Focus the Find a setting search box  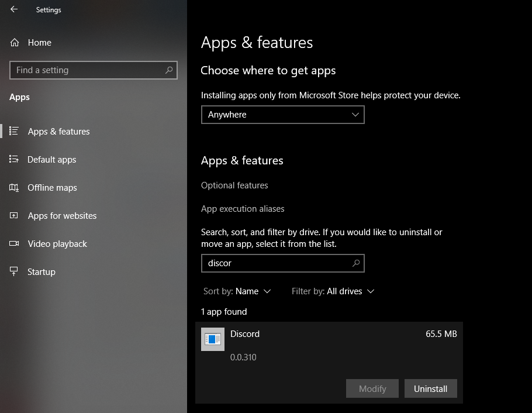pos(94,70)
